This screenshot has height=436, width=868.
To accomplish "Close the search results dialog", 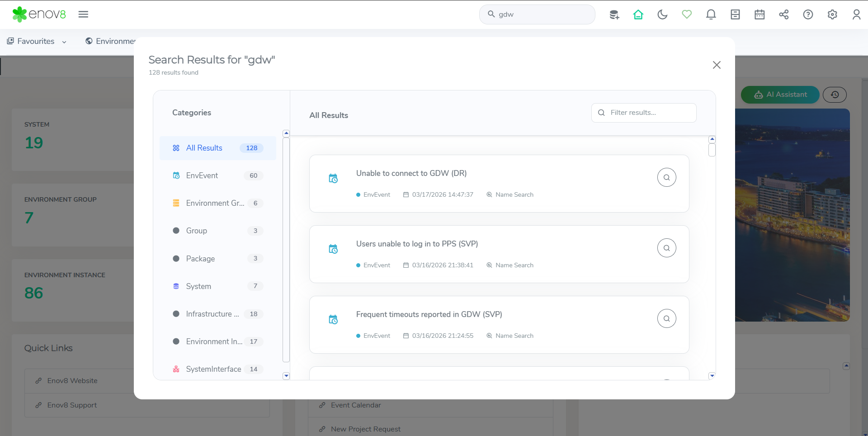I will [717, 65].
